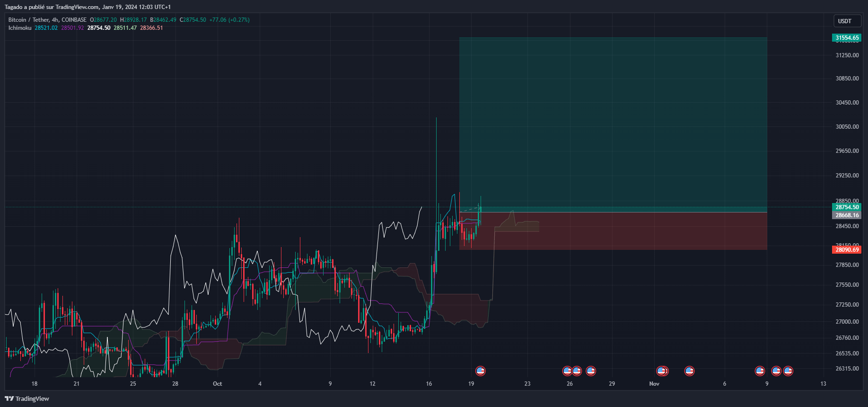Click date label 28 on time axis
This screenshot has width=868, height=407.
[175, 384]
